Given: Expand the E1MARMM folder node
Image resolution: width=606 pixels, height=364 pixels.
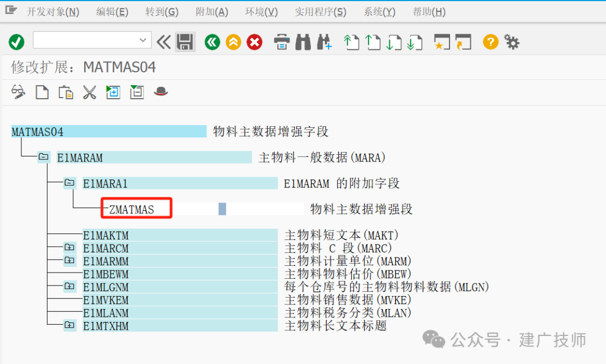Looking at the screenshot, I should [x=69, y=260].
